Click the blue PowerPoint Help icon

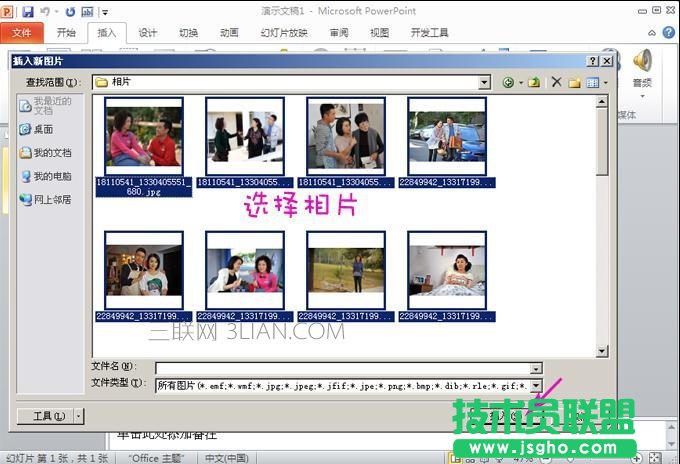coord(669,32)
